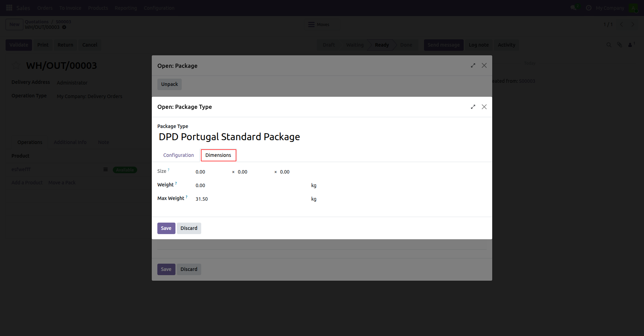Click the New button

[14, 24]
